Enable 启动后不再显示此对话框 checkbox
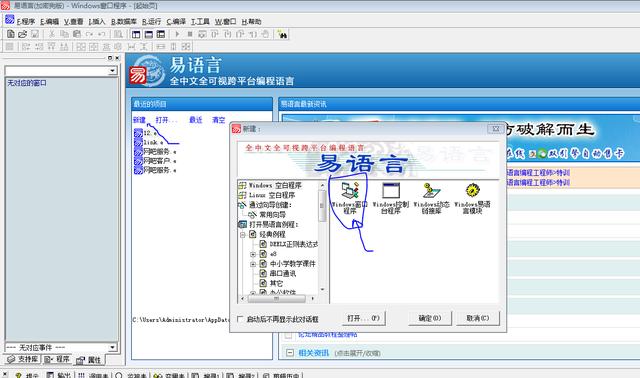The image size is (640, 378). coord(240,319)
